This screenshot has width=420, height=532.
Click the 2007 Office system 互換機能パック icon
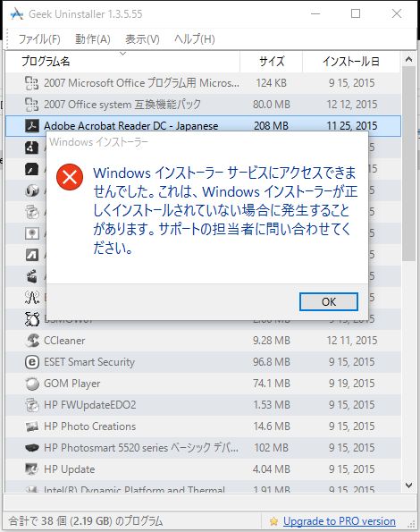coord(32,105)
